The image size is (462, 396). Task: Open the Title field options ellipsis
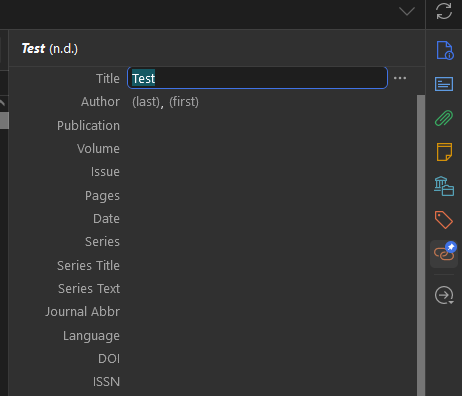[400, 78]
